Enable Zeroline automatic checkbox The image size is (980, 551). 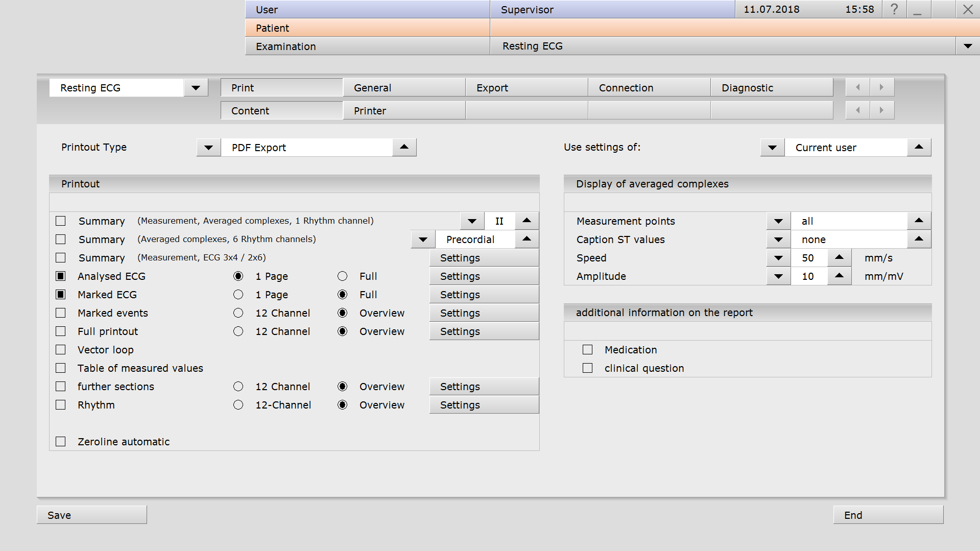[61, 442]
